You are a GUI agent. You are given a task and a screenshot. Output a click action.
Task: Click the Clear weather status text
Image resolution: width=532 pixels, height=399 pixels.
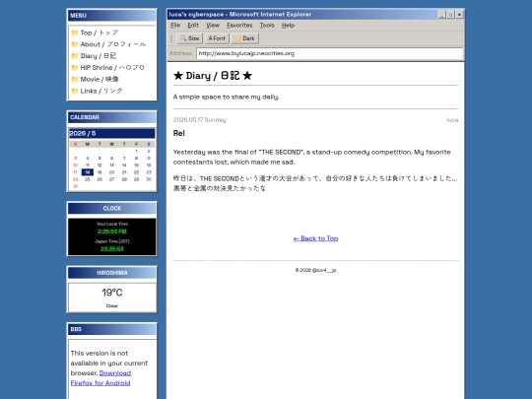[112, 306]
